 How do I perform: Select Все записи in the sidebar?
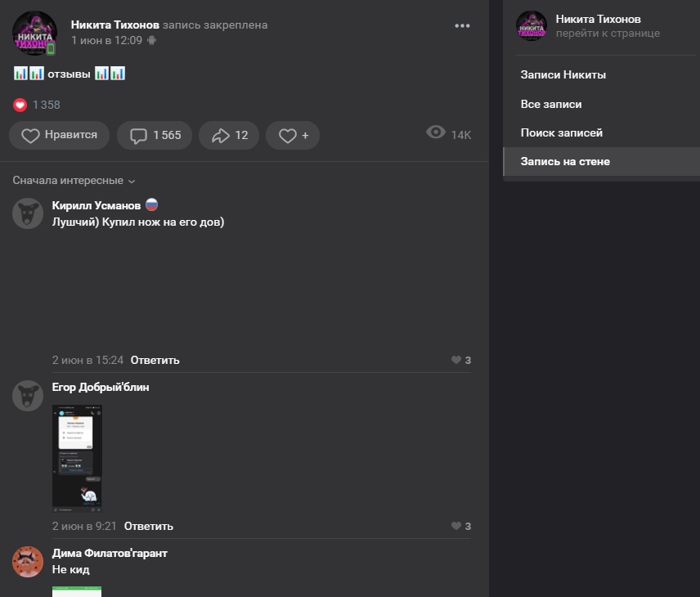click(551, 105)
